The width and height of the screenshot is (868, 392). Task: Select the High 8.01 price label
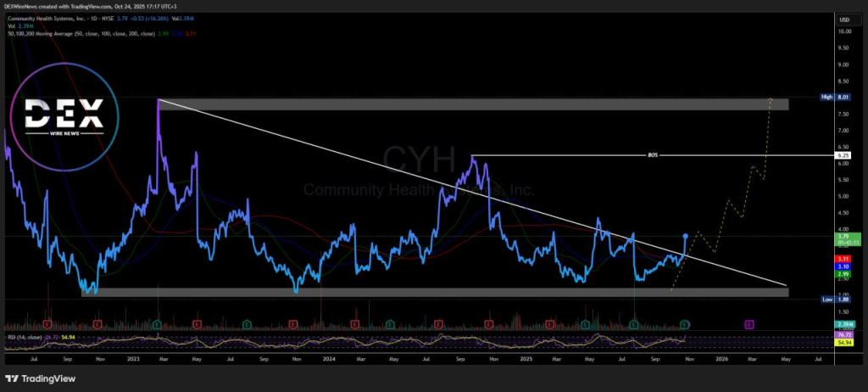tap(837, 98)
